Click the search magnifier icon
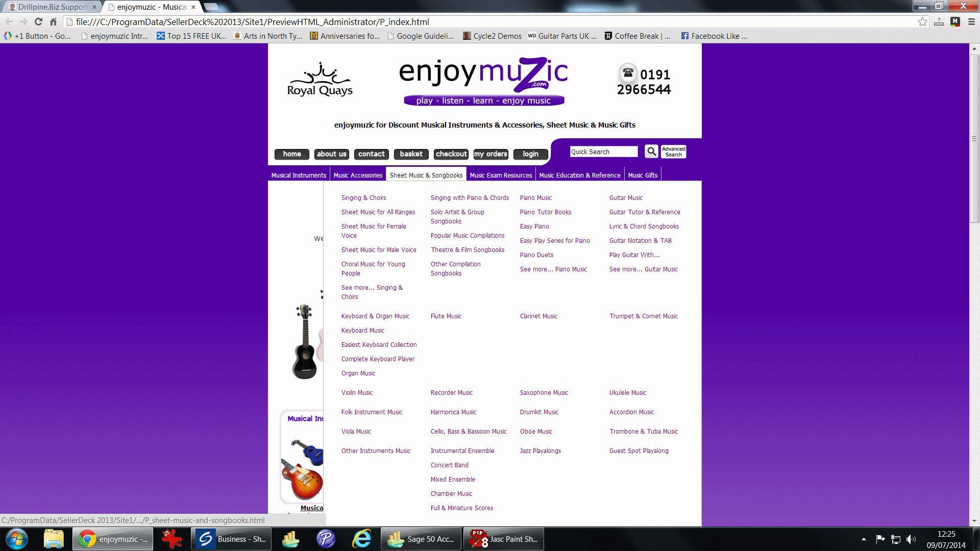Screen dimensions: 980x551 click(650, 151)
